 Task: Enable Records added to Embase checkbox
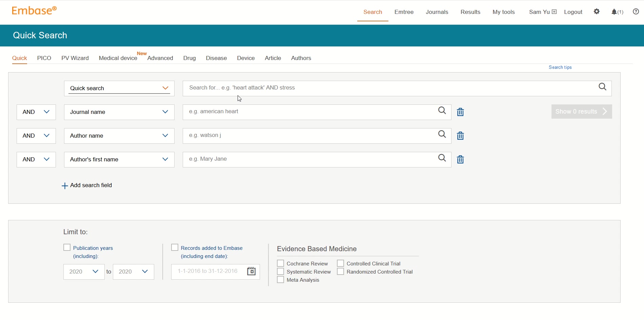(x=175, y=247)
